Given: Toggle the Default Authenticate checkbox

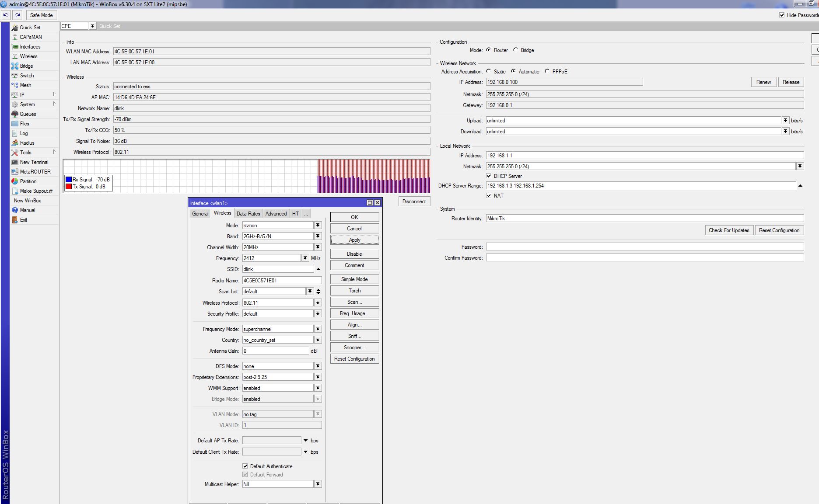Looking at the screenshot, I should tap(245, 466).
